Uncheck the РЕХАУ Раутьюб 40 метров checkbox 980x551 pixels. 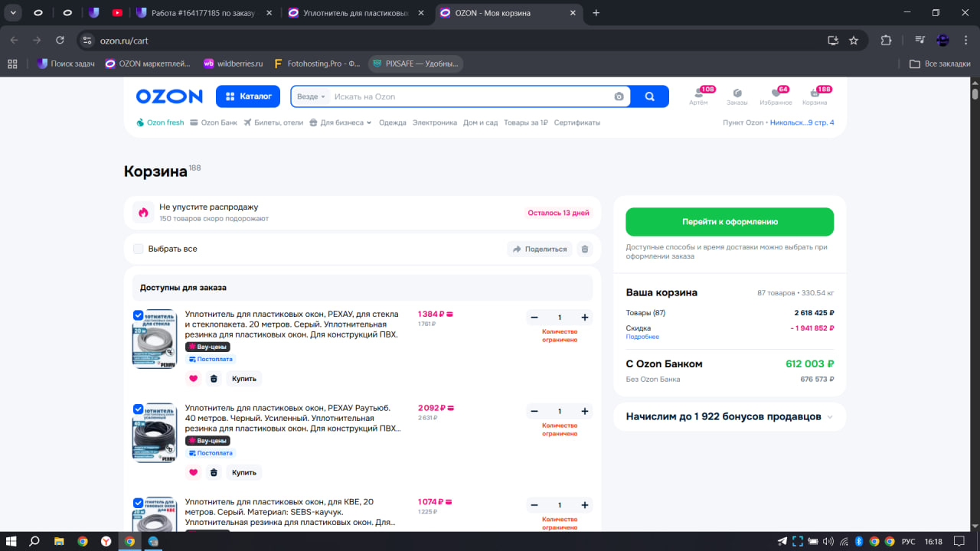[x=138, y=409]
